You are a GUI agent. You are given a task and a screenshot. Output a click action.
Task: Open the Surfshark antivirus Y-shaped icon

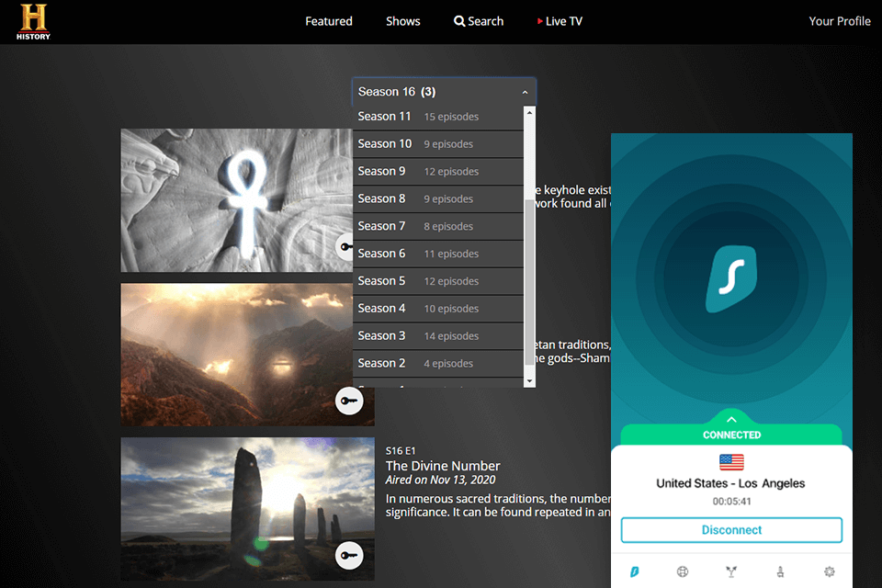click(731, 571)
